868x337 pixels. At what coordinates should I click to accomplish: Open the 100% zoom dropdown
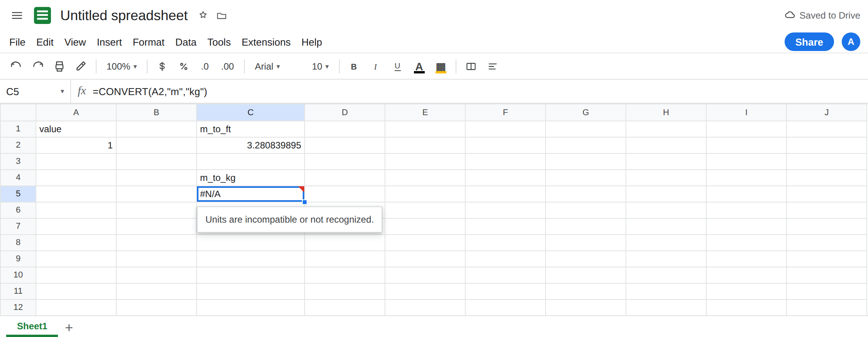coord(122,66)
